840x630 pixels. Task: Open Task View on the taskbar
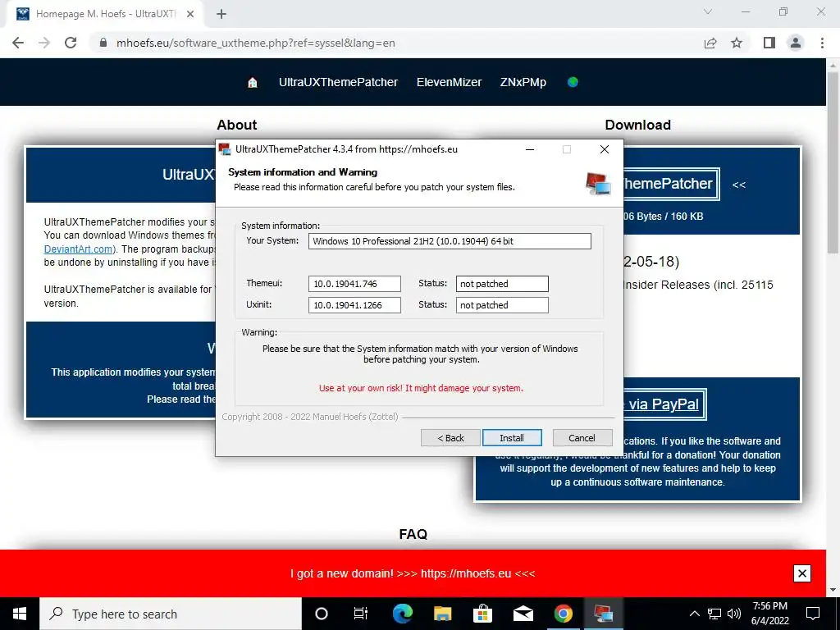point(361,614)
